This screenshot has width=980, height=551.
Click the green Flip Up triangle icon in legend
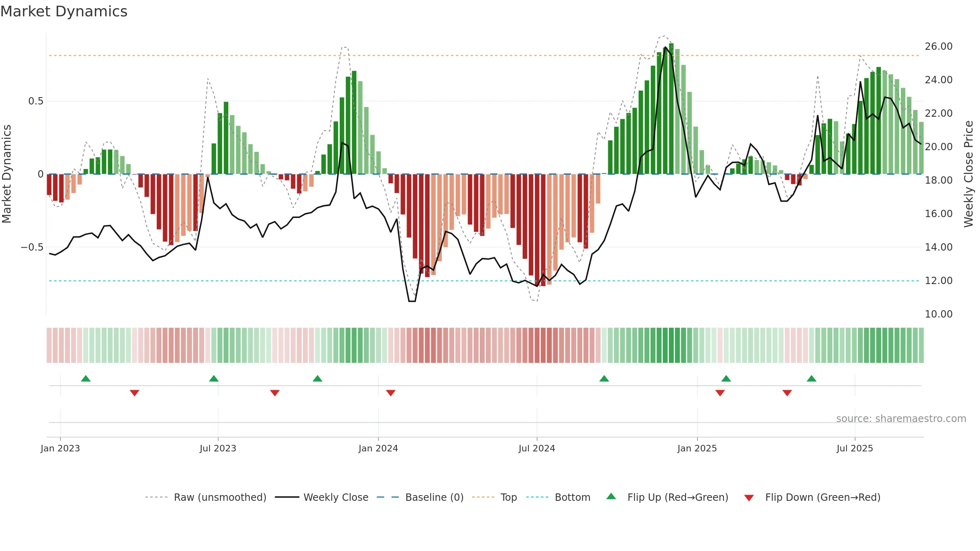(x=611, y=496)
